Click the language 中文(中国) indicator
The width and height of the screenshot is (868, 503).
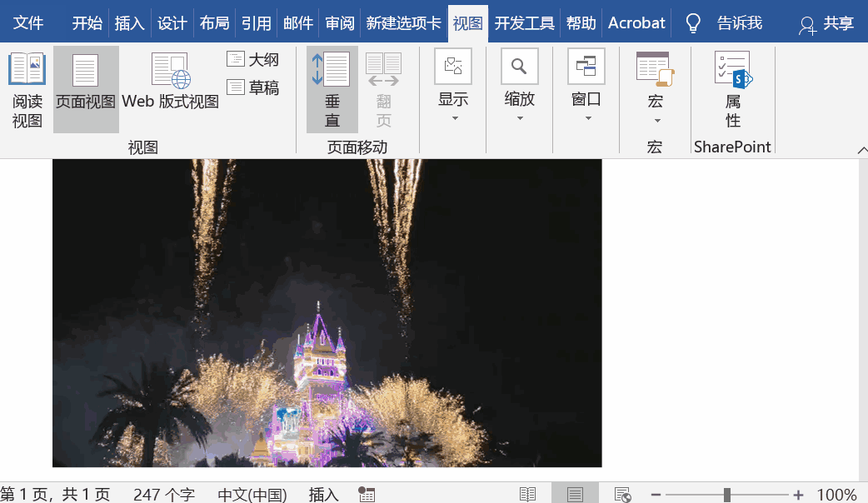tap(252, 494)
